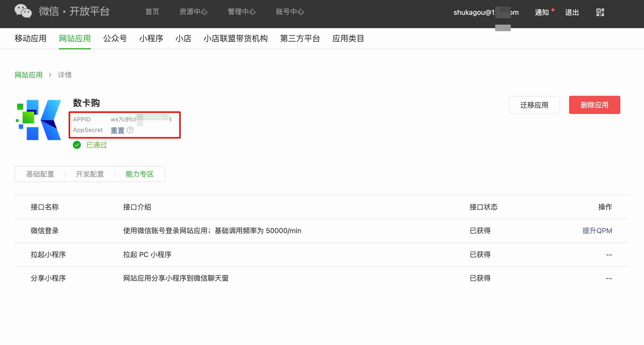Click 提升QPM link for 微信登录

click(597, 231)
